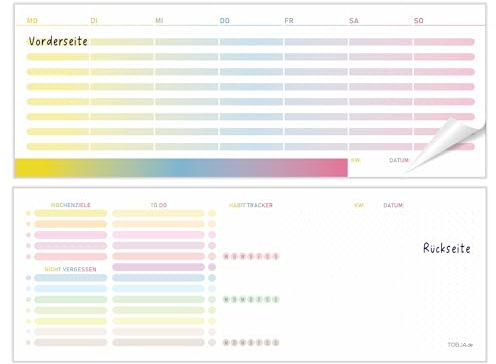
Task: Click the TOBJA.de brand text
Action: click(460, 345)
